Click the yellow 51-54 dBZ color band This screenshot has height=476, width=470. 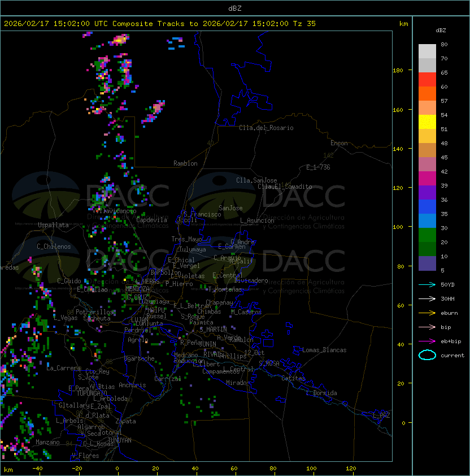pyautogui.click(x=427, y=122)
